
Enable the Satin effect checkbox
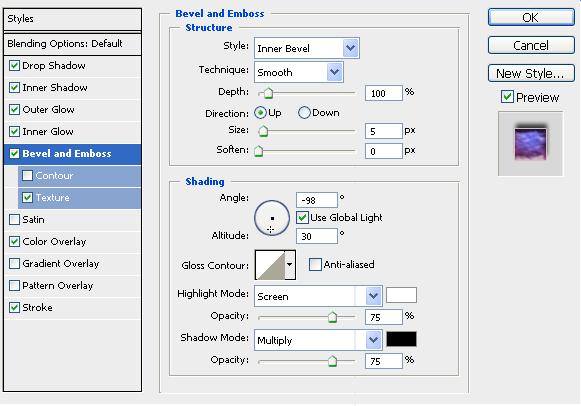click(14, 219)
